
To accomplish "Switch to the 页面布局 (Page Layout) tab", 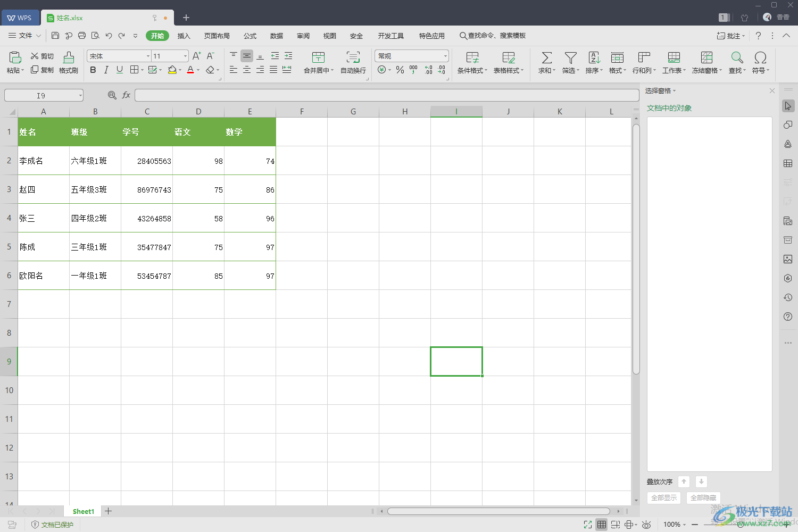I will [217, 36].
